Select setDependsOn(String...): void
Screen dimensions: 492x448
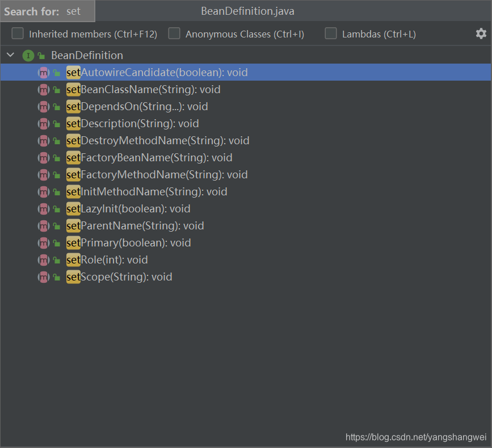click(x=246, y=107)
